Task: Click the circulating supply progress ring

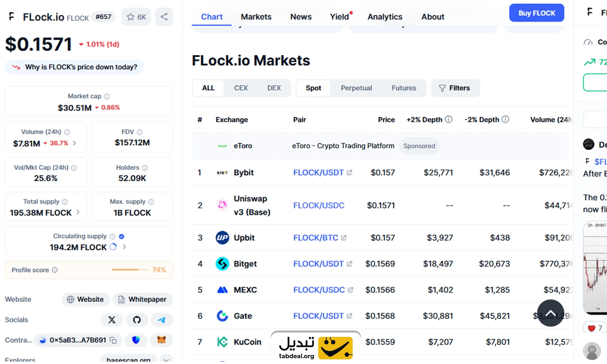Action: point(113,247)
